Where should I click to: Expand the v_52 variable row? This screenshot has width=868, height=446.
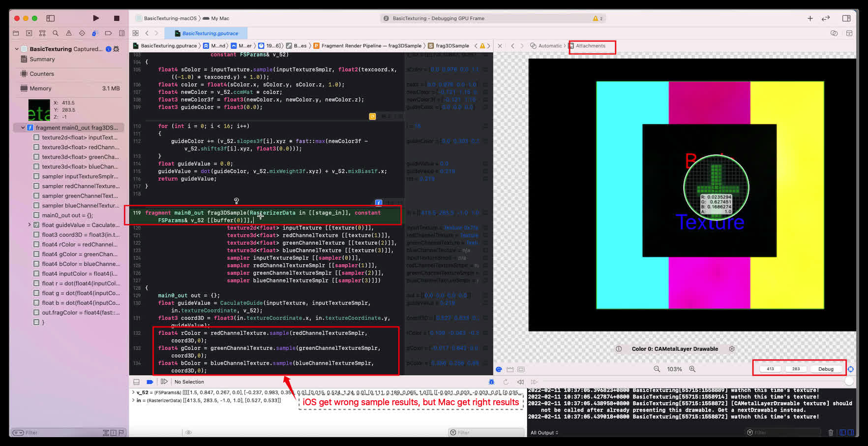[133, 393]
